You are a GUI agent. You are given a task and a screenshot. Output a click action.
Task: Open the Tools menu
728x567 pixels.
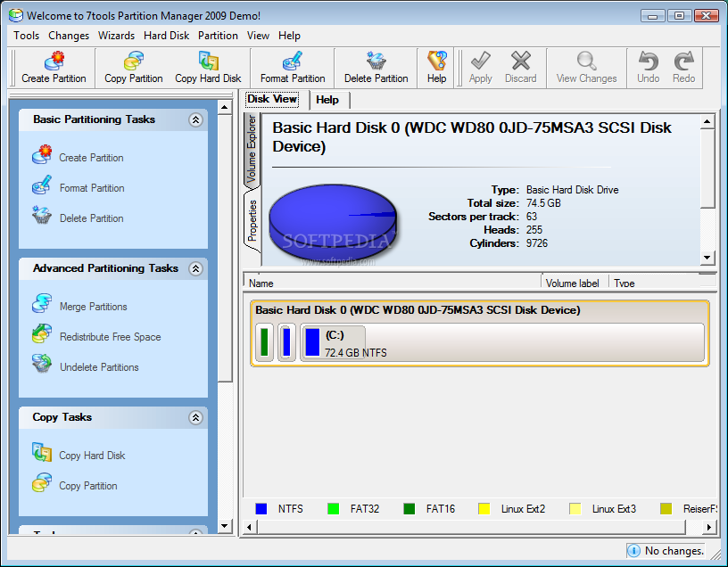click(26, 36)
